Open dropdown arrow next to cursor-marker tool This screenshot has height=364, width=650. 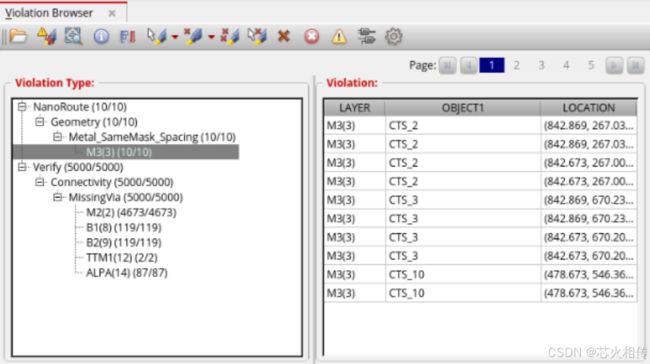pos(175,37)
